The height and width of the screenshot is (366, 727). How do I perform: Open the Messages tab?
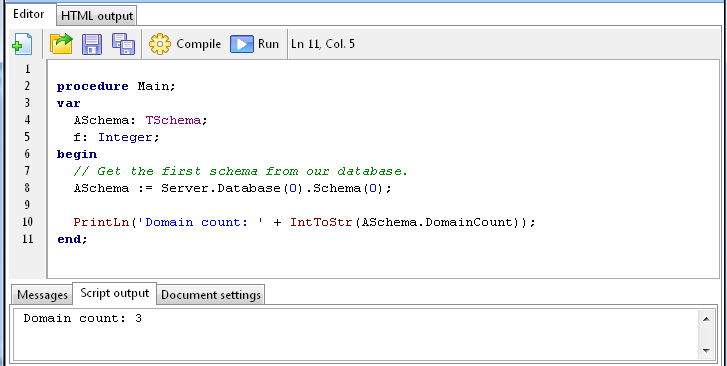(42, 295)
